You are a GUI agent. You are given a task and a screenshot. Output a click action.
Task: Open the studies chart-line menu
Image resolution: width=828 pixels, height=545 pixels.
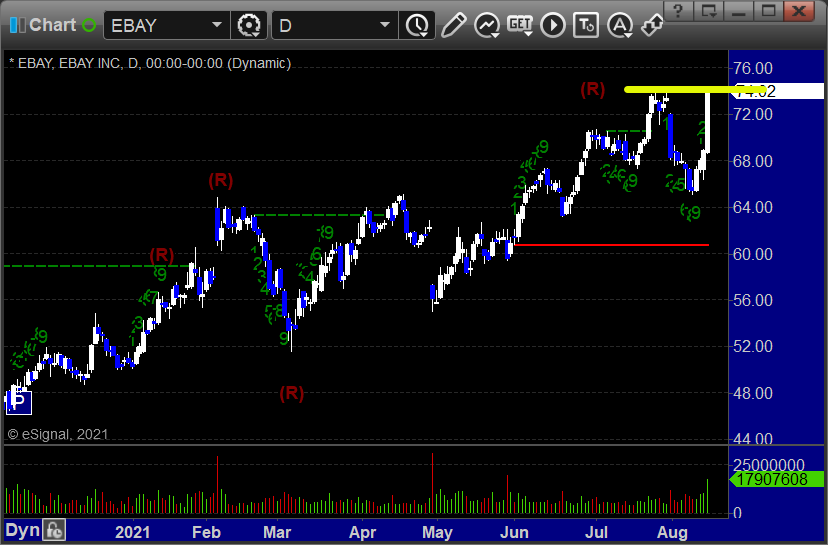487,25
